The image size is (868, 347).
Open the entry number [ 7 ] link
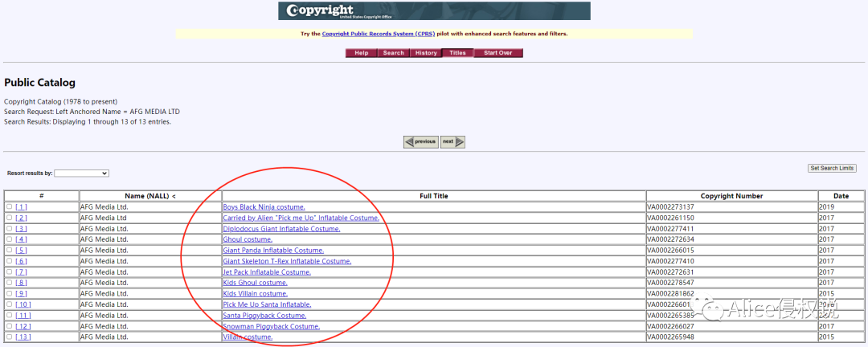(x=21, y=272)
